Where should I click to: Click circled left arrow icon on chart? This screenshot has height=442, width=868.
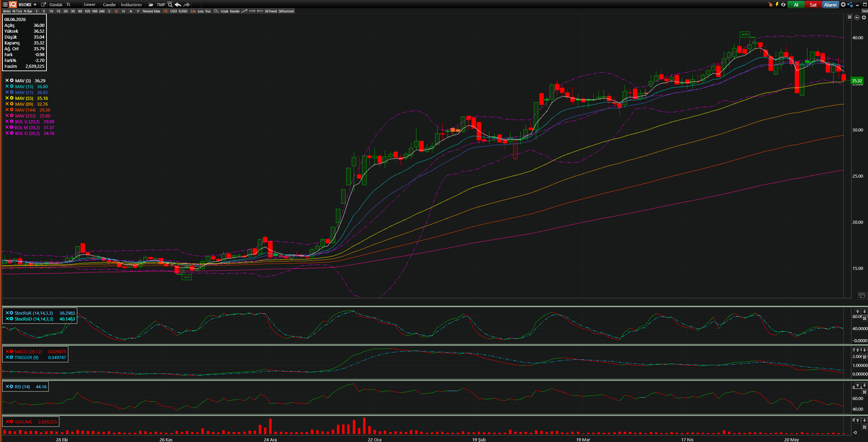point(857,17)
